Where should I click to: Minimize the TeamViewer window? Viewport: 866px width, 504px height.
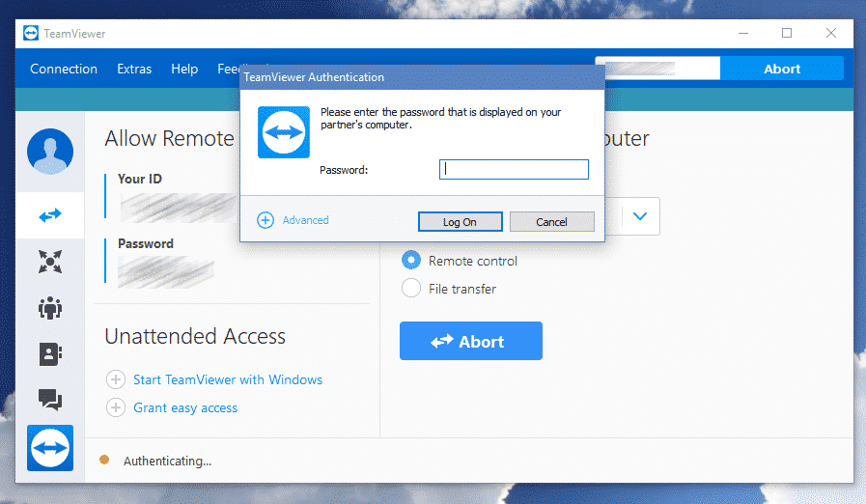click(743, 33)
